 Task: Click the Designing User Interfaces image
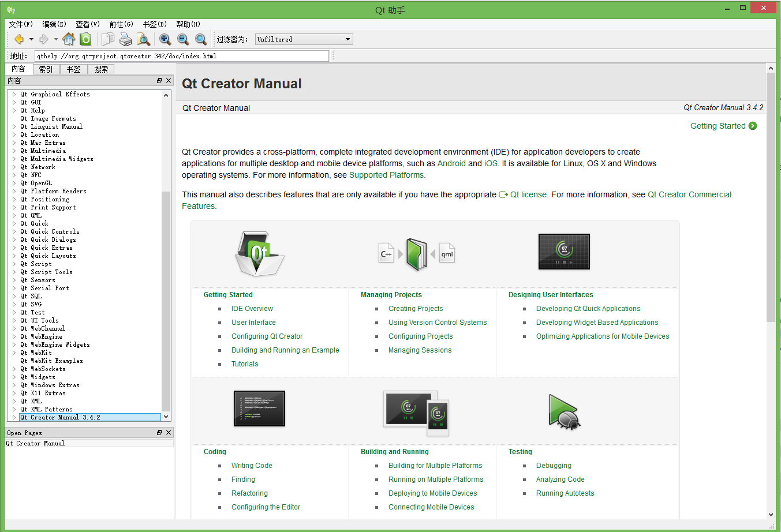564,252
